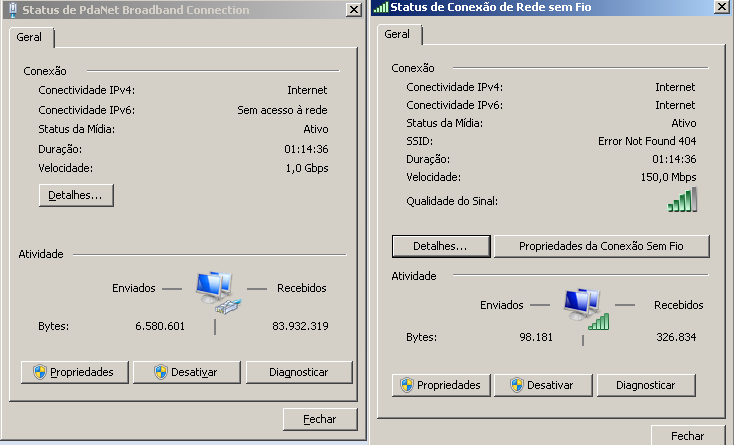Viewport: 734px width, 445px height.
Task: Close the PdaNet Broadband Connection window
Action: (x=354, y=10)
